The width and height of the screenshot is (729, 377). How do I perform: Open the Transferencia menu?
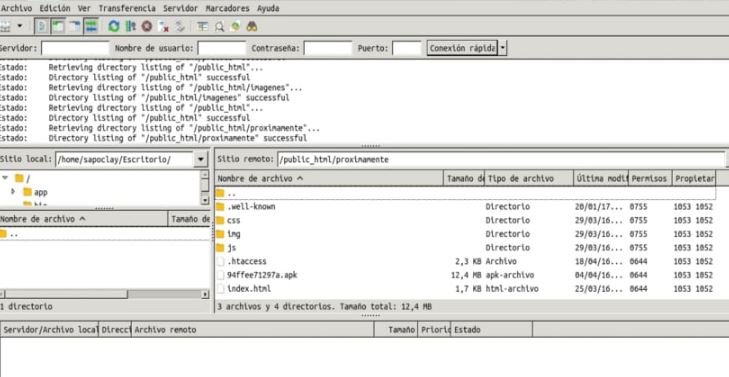click(127, 8)
